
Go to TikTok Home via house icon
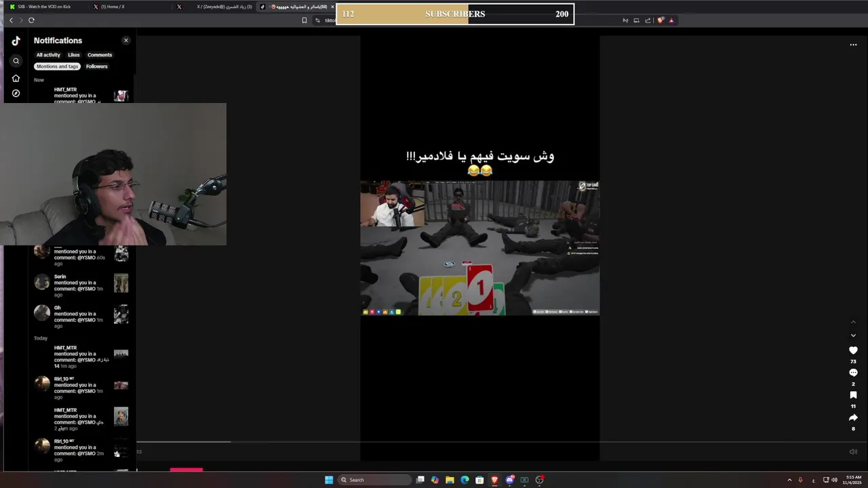(16, 78)
